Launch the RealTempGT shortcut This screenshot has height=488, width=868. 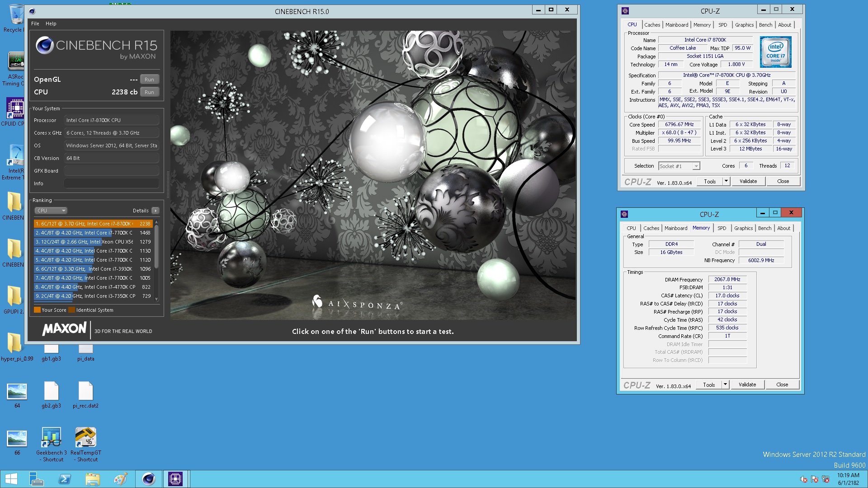tap(85, 445)
